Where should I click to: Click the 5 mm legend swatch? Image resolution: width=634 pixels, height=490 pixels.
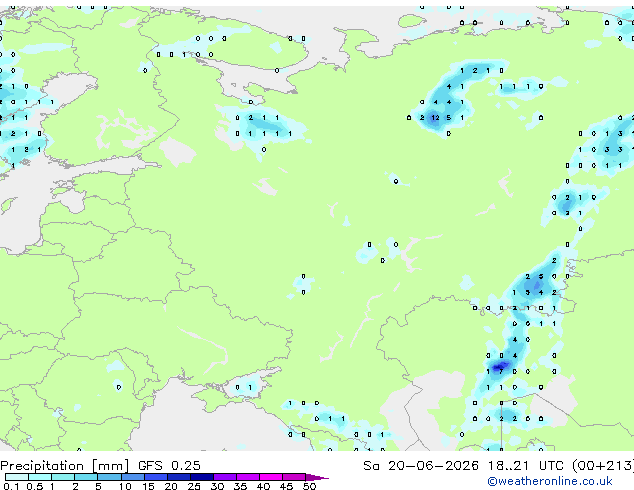coord(109,477)
